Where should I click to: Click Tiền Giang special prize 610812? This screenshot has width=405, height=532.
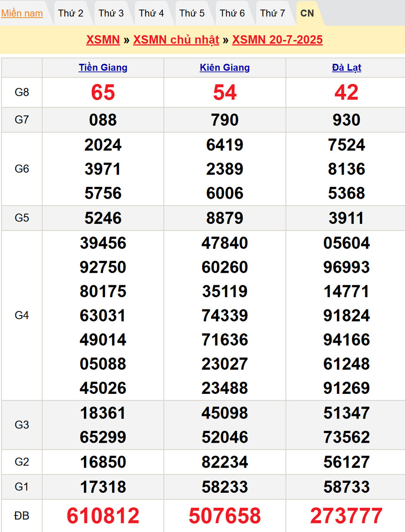pyautogui.click(x=103, y=516)
